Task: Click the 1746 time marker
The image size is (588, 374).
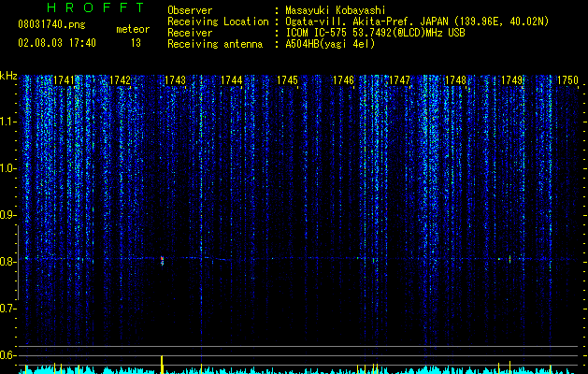Action: pos(343,80)
